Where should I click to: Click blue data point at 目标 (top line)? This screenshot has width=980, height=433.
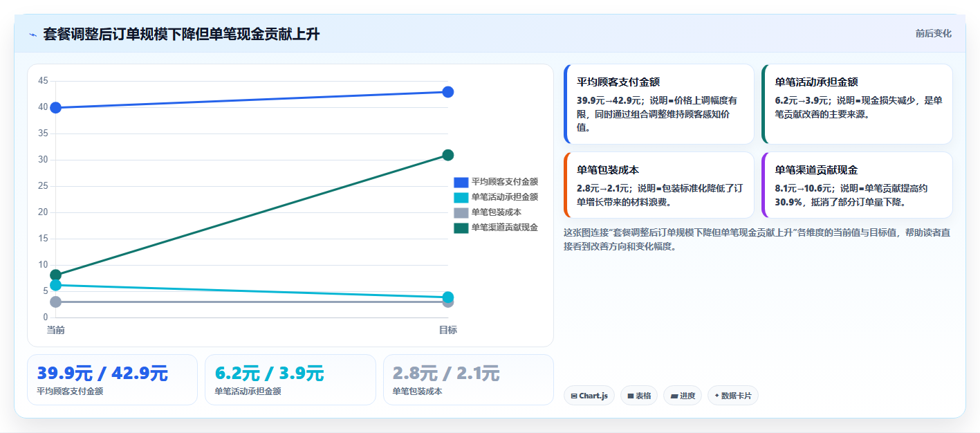tap(447, 92)
